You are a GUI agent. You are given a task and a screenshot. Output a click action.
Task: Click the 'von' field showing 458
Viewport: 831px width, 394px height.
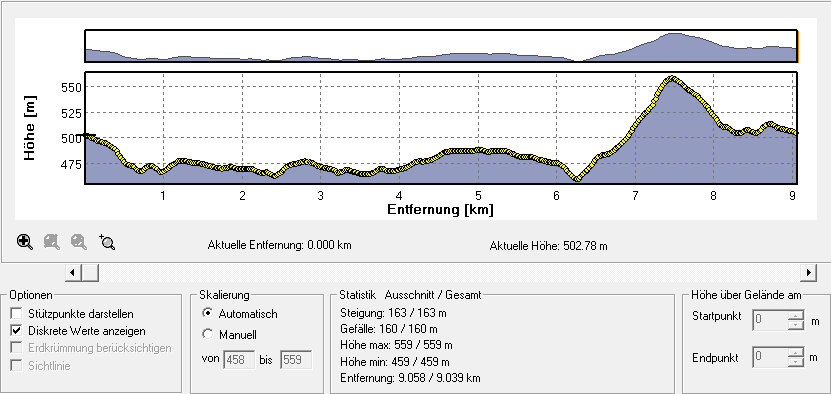240,360
